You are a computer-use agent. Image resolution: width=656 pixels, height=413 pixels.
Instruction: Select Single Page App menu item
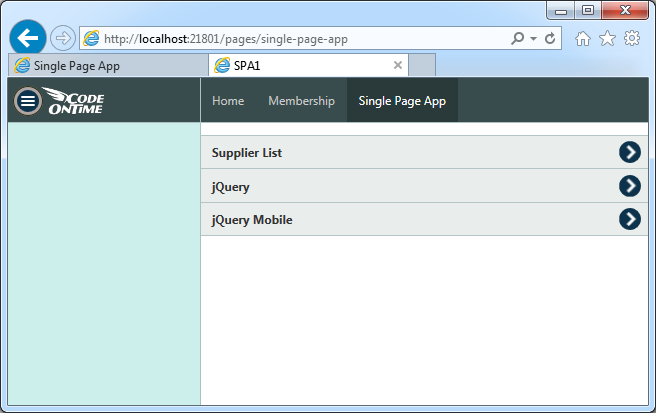[x=402, y=100]
